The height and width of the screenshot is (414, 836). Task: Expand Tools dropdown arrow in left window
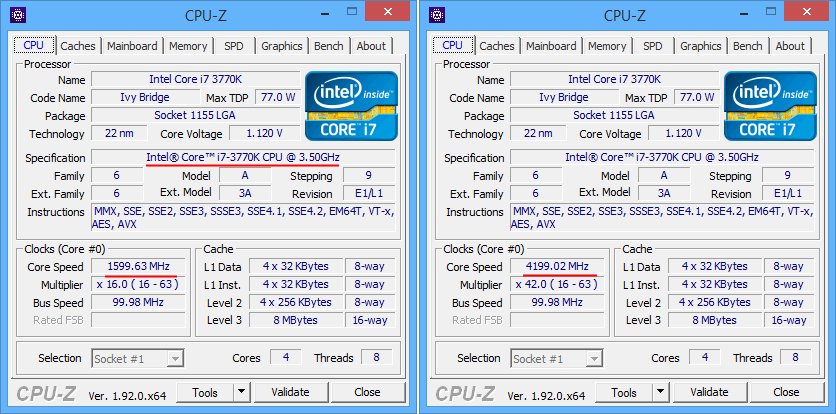tap(242, 393)
